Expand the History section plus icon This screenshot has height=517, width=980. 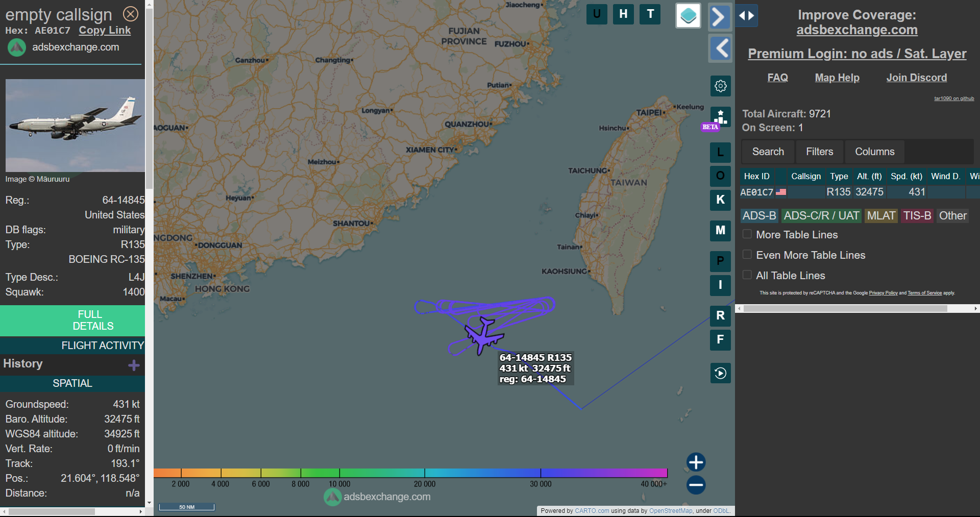pyautogui.click(x=134, y=365)
